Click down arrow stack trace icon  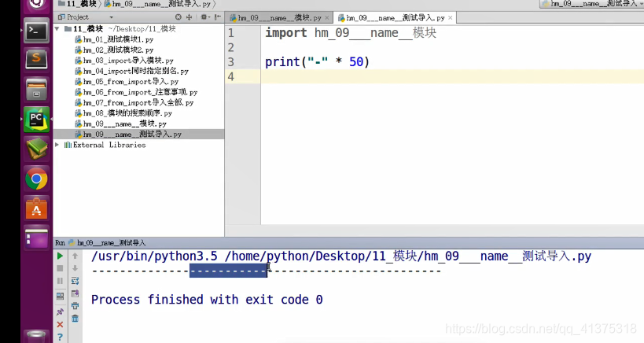pos(75,268)
